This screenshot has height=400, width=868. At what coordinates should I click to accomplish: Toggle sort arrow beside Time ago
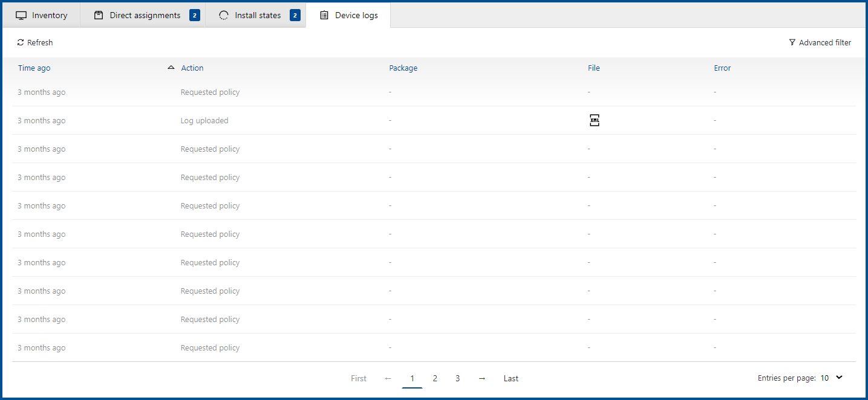coord(171,68)
